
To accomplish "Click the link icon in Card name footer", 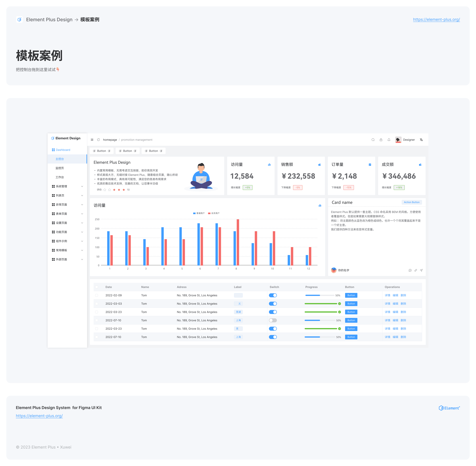I will click(x=416, y=270).
